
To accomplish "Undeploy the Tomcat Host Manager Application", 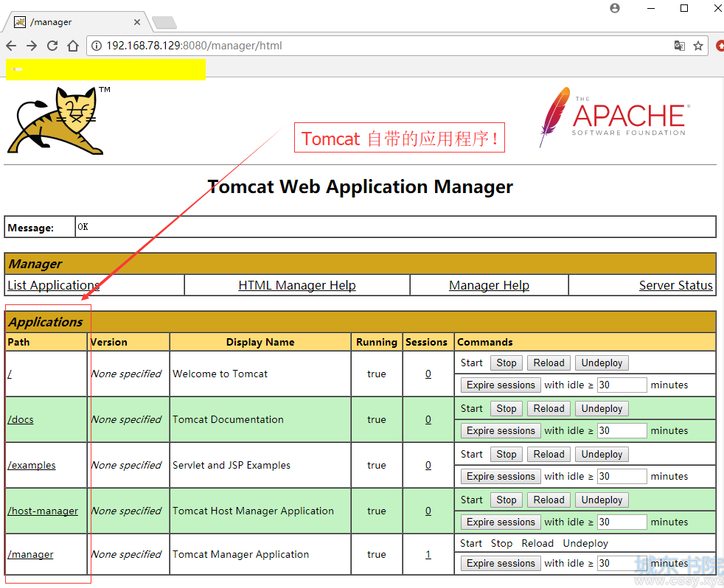I will [x=602, y=500].
